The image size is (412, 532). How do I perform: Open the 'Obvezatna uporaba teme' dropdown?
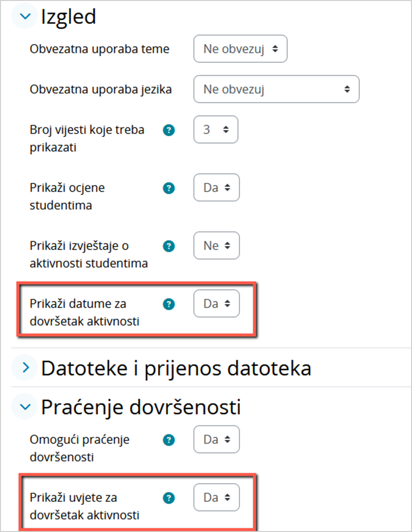(x=240, y=48)
